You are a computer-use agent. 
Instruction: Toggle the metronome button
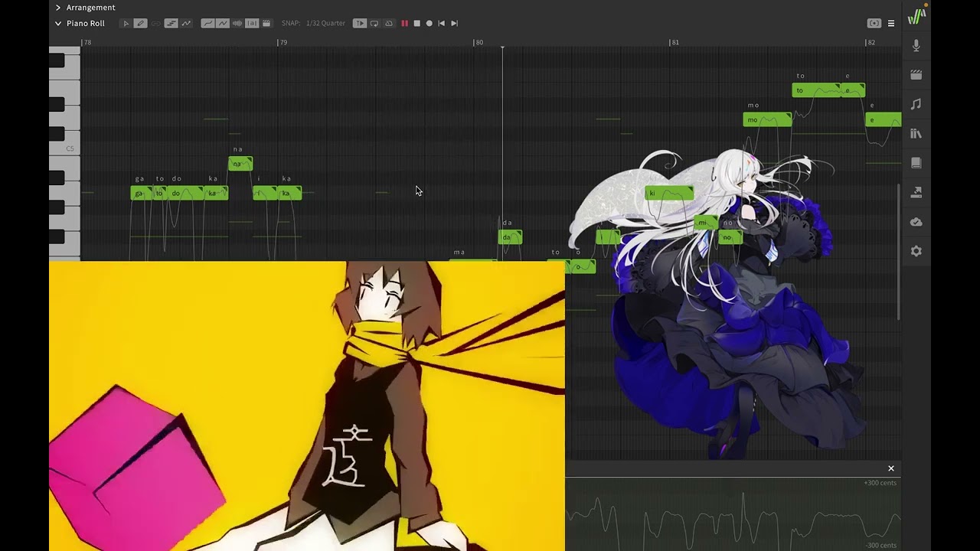pyautogui.click(x=389, y=24)
